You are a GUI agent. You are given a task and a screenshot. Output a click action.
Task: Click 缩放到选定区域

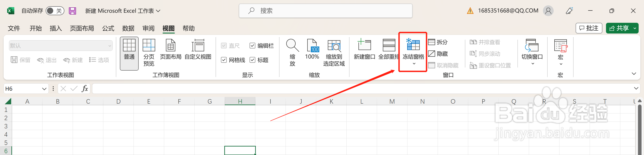(334, 53)
